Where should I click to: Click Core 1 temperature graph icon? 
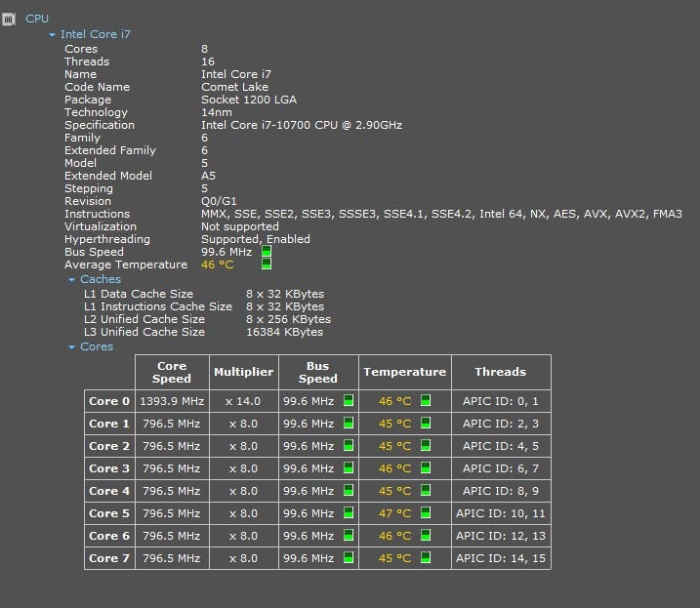click(426, 423)
